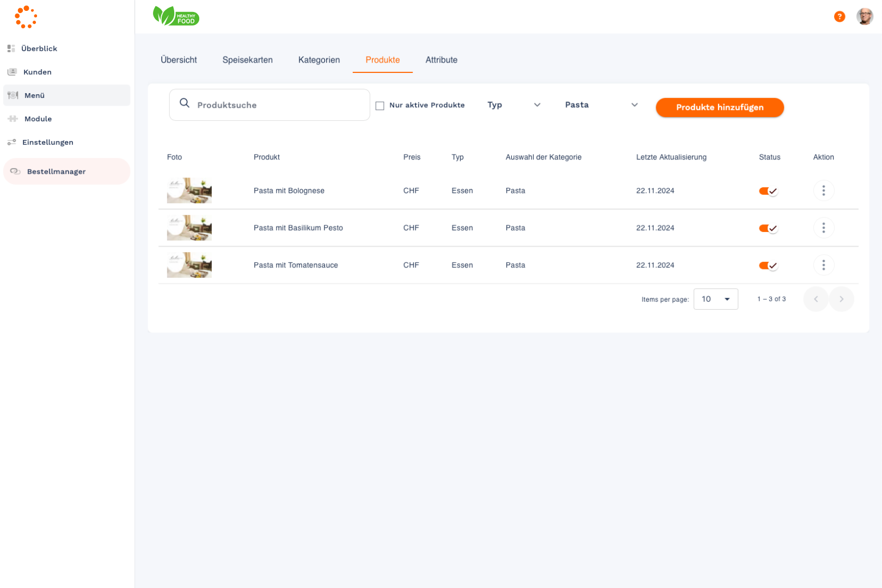This screenshot has height=588, width=882.
Task: Open actions menu for Pasta mit Tomatensauce
Action: [x=823, y=265]
